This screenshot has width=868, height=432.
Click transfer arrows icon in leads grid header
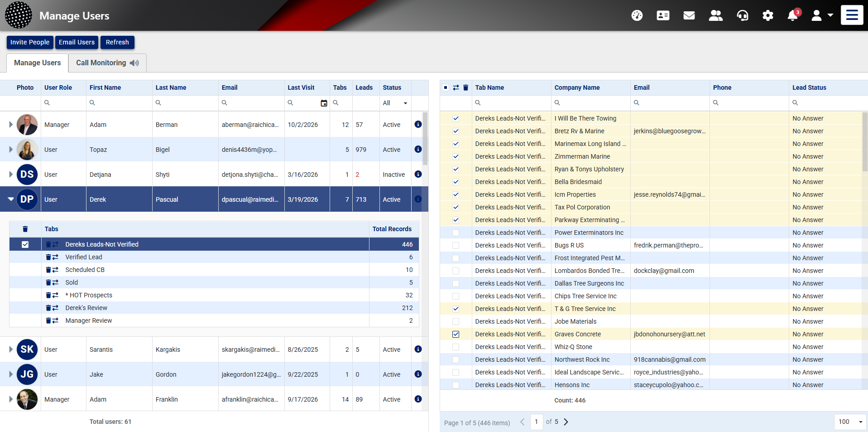click(x=456, y=87)
